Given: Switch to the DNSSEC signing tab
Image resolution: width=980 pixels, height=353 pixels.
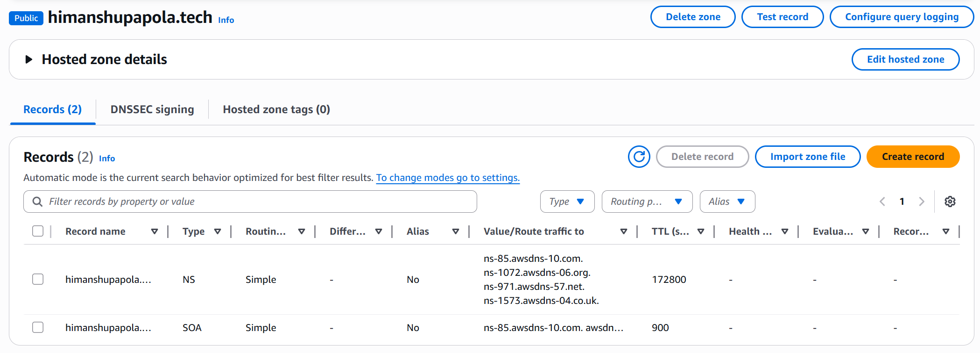Looking at the screenshot, I should [x=152, y=109].
